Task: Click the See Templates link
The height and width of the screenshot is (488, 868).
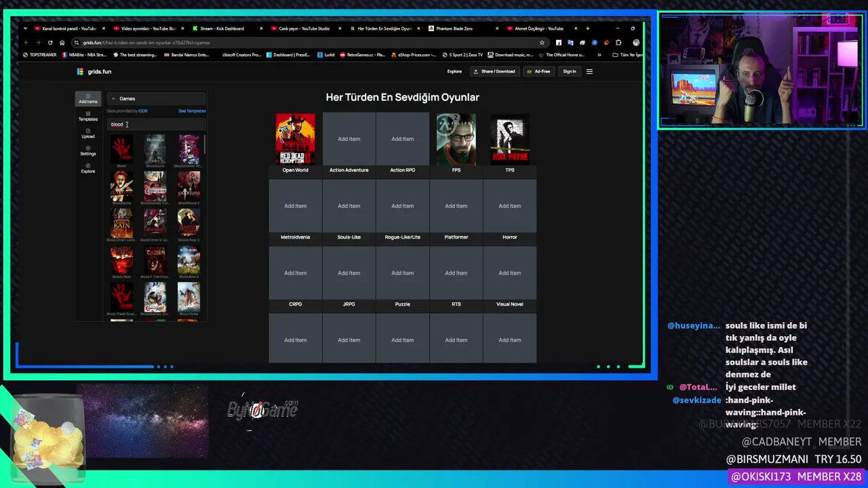Action: (x=192, y=111)
